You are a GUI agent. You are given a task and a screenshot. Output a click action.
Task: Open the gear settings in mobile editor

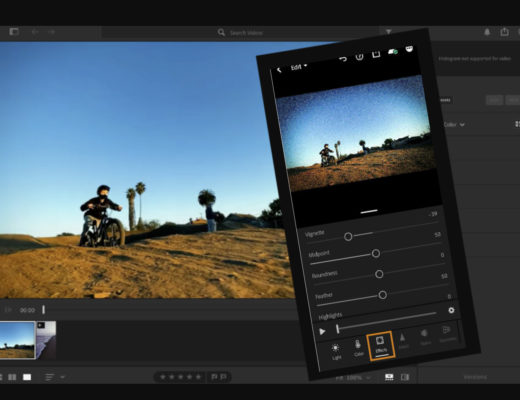click(x=451, y=310)
